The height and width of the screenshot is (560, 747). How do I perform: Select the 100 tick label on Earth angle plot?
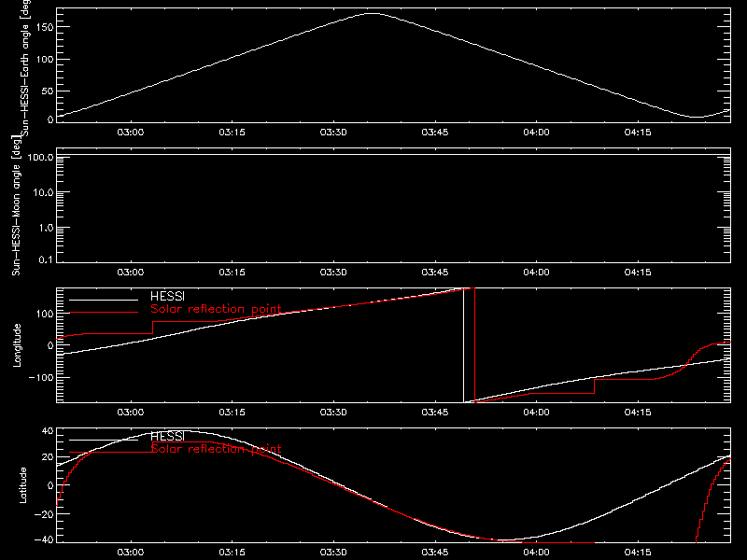coord(45,60)
